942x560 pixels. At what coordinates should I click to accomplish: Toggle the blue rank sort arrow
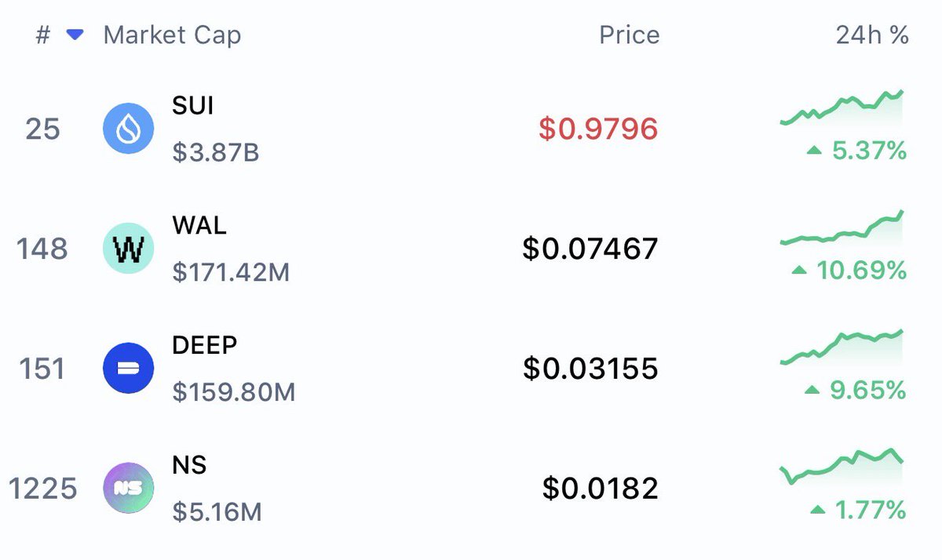click(75, 35)
